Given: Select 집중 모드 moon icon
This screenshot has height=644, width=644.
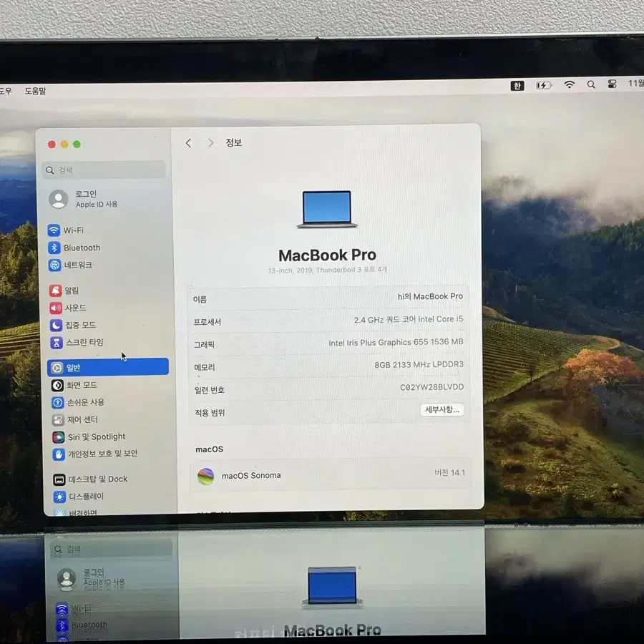Looking at the screenshot, I should [x=57, y=326].
